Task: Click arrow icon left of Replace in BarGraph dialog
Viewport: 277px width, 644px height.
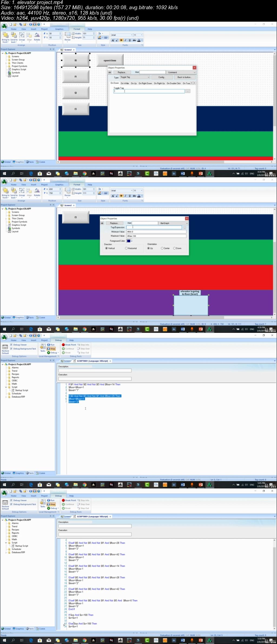Action: coord(102,223)
